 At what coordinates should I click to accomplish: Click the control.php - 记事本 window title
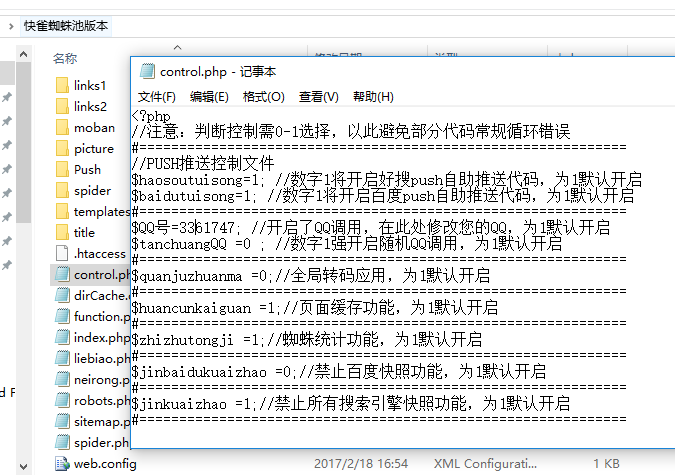coord(218,71)
